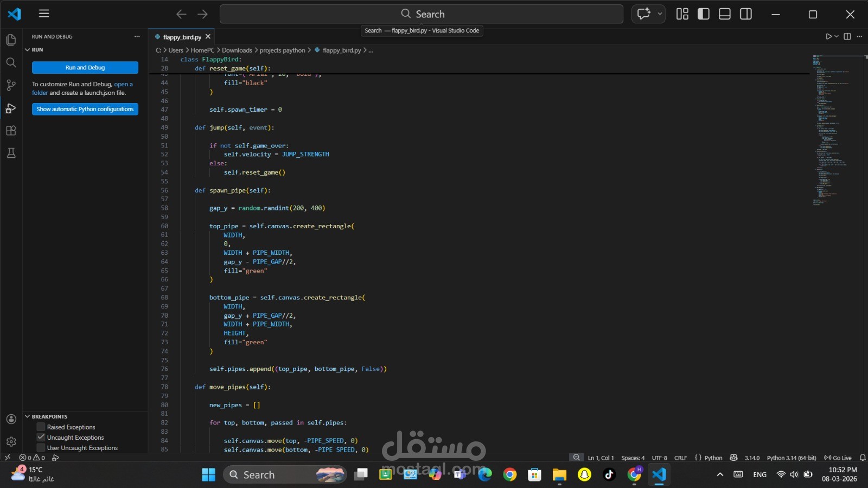
Task: Click the debug start icon in status bar
Action: coord(55,458)
